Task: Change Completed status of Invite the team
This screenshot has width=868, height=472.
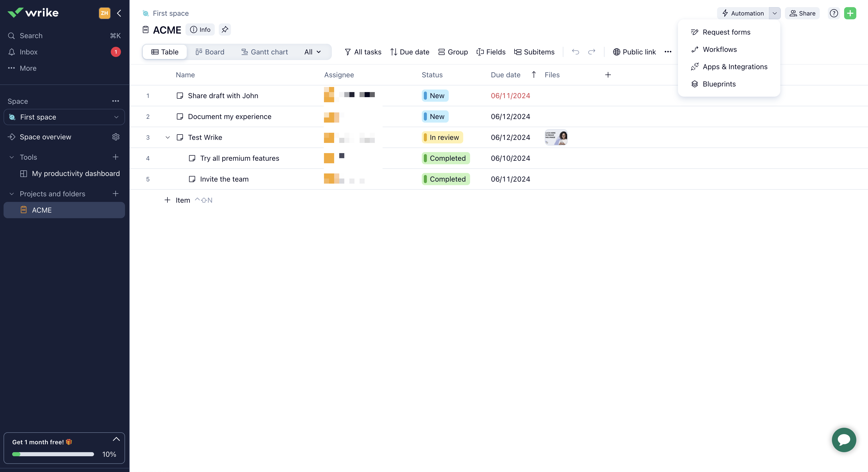Action: (x=446, y=179)
